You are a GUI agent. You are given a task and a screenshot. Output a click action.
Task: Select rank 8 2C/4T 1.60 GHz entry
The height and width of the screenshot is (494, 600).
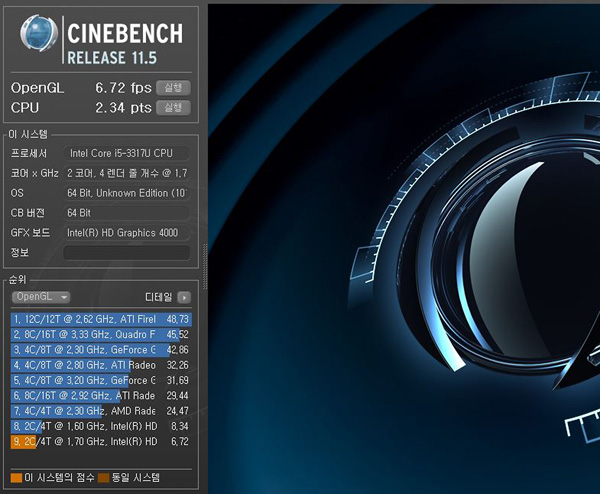(101, 426)
